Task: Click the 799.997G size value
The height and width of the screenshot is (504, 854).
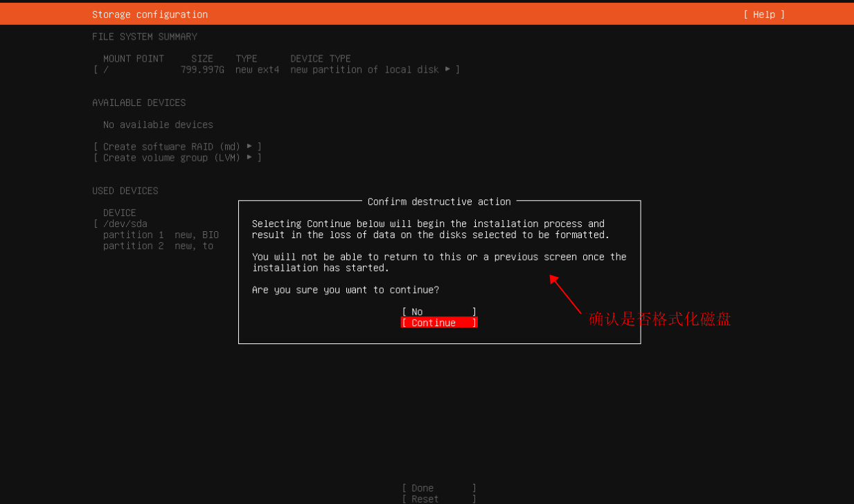Action: coord(202,70)
